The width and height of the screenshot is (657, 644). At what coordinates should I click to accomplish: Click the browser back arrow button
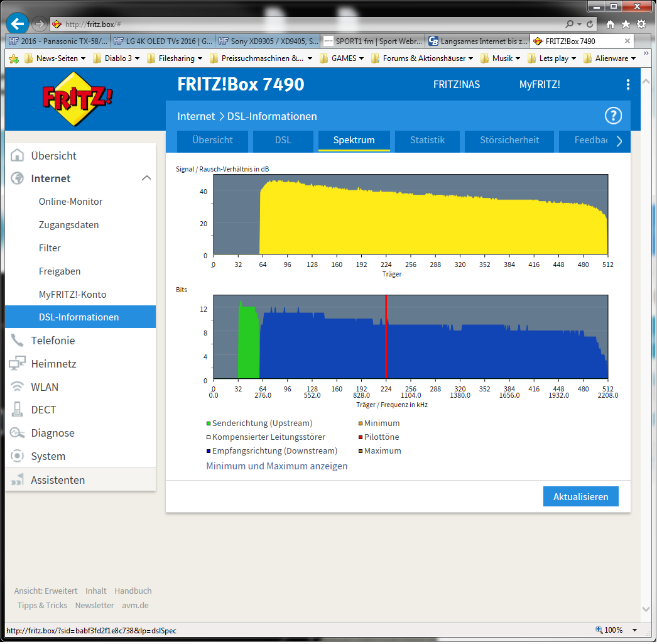(18, 24)
